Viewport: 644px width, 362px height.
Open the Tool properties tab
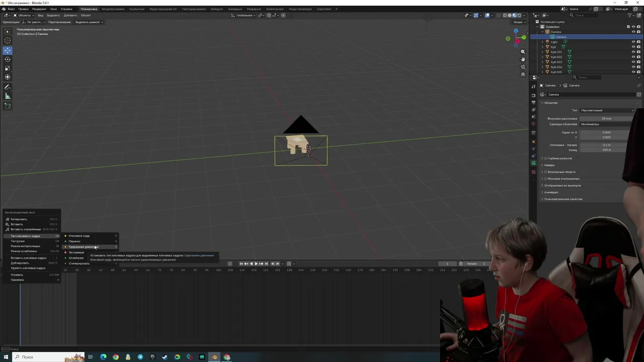534,86
